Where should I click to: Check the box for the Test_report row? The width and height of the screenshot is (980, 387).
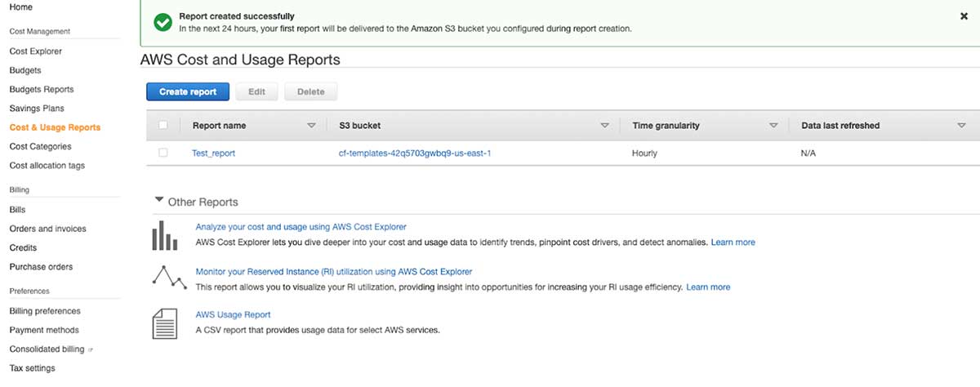pos(163,153)
